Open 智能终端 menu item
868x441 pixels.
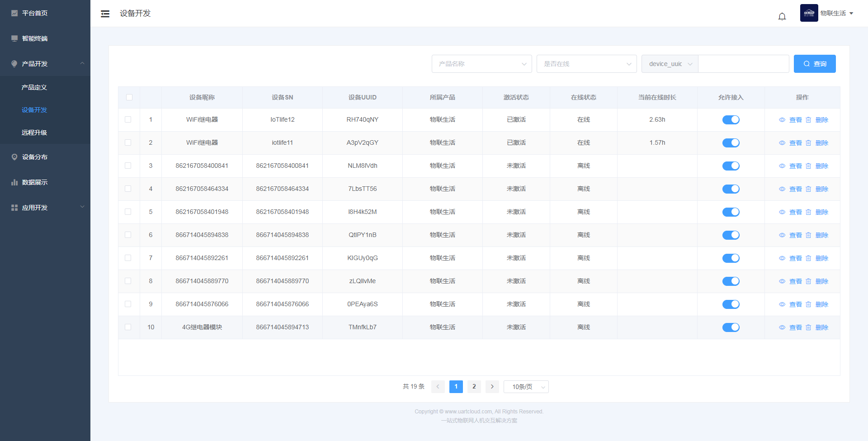(x=45, y=38)
